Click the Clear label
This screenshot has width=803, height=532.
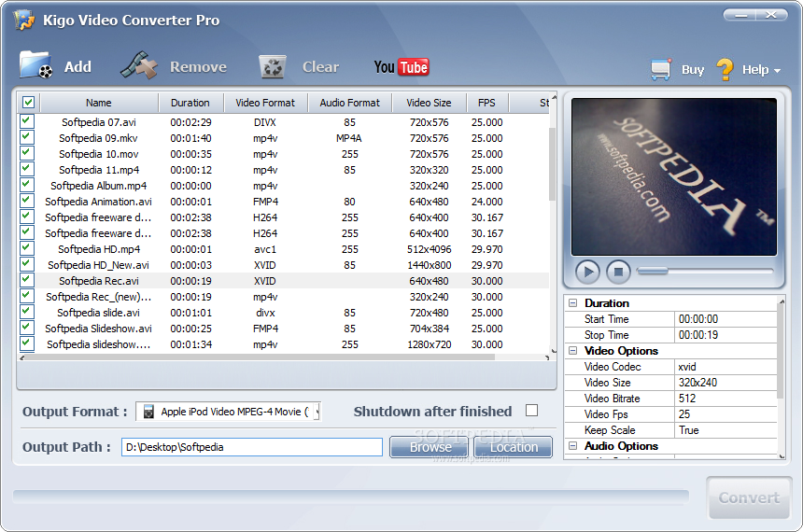coord(320,67)
